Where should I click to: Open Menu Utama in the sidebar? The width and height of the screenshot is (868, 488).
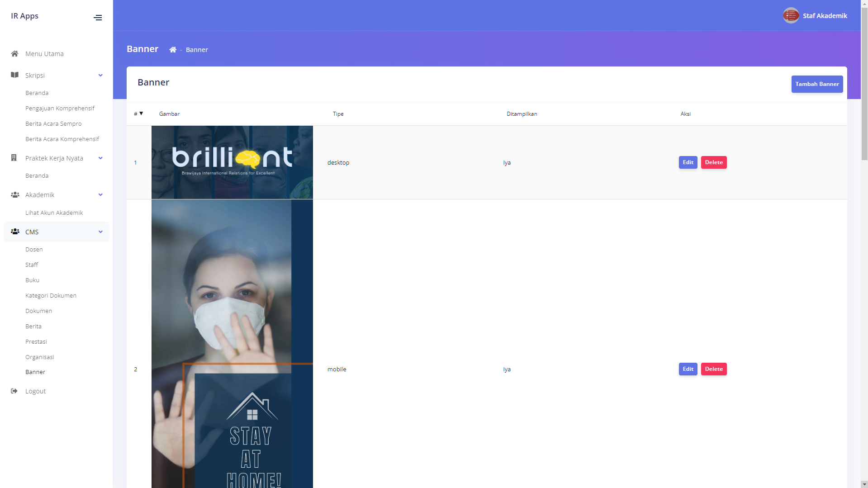click(44, 53)
